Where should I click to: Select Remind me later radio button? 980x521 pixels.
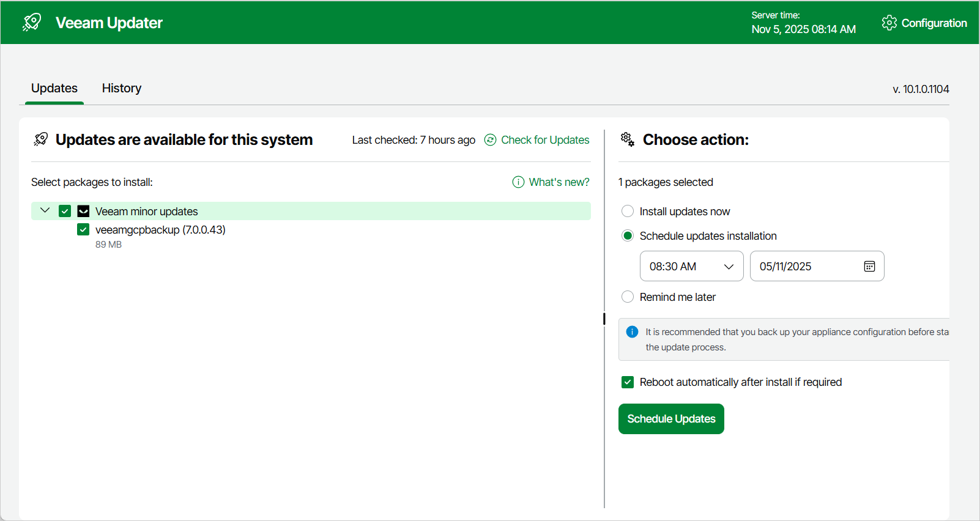(x=628, y=297)
